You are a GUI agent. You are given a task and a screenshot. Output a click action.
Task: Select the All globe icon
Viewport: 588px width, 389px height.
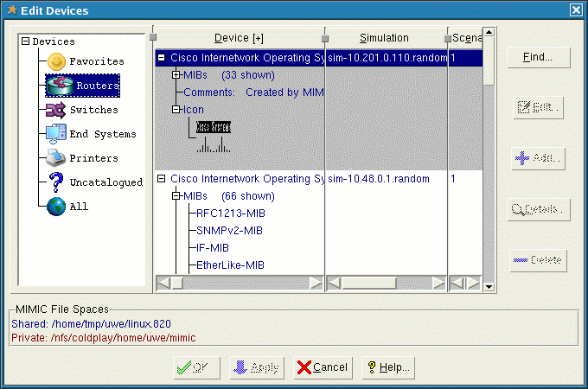56,207
